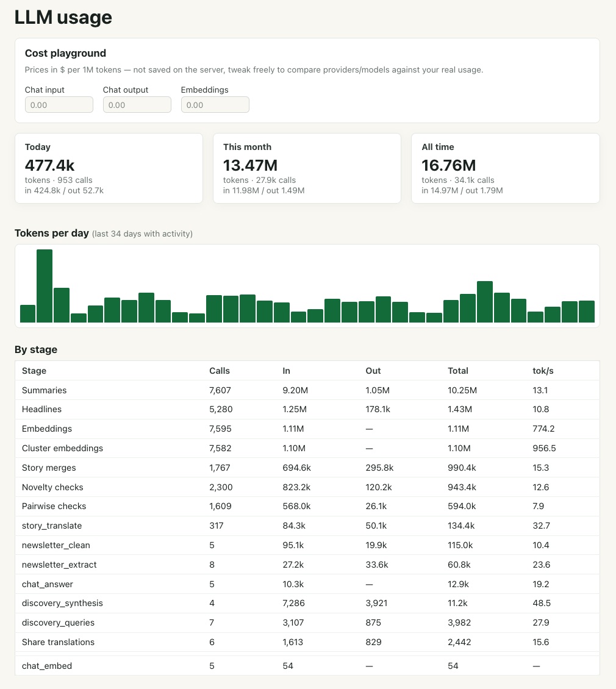Screen dimensions: 616x689
Task: Click the "chat_embed" stage name
Action: [x=47, y=666]
